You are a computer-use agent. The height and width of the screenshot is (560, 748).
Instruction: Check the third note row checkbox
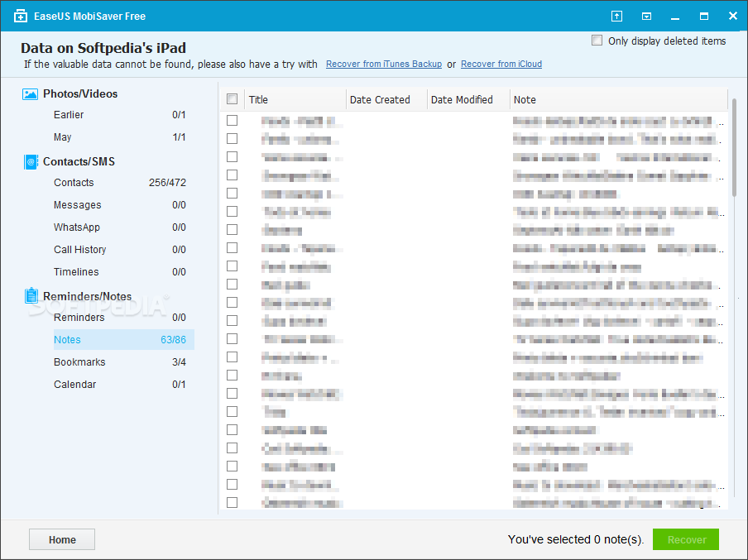[x=232, y=156]
